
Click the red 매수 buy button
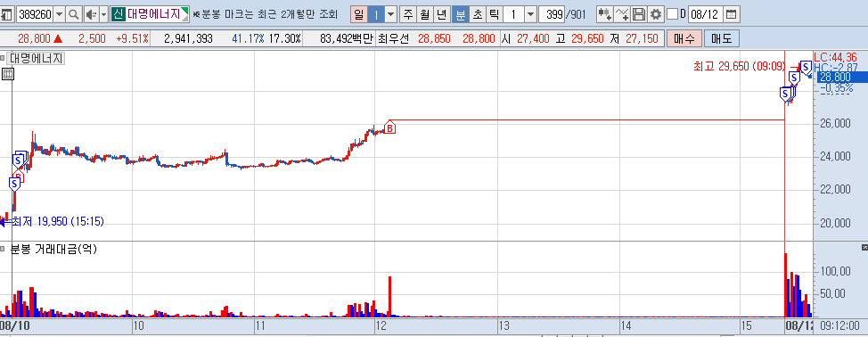click(x=684, y=38)
